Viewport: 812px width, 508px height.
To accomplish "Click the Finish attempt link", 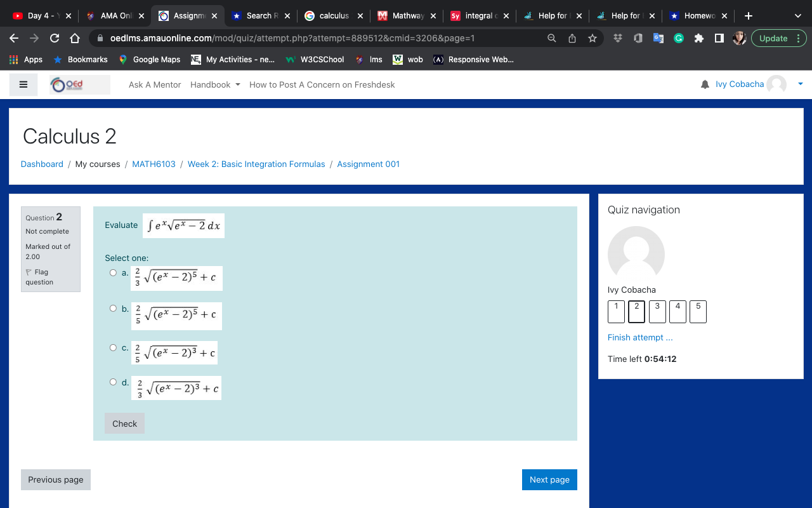I will (640, 337).
